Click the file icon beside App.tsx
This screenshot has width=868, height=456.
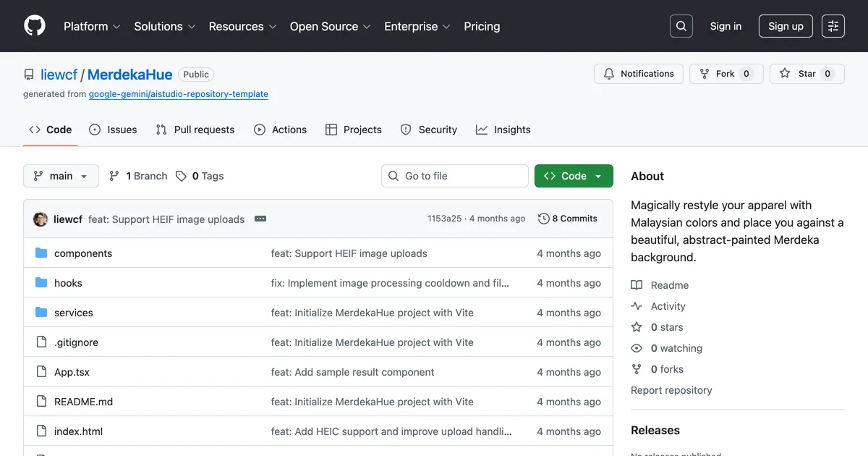[41, 371]
